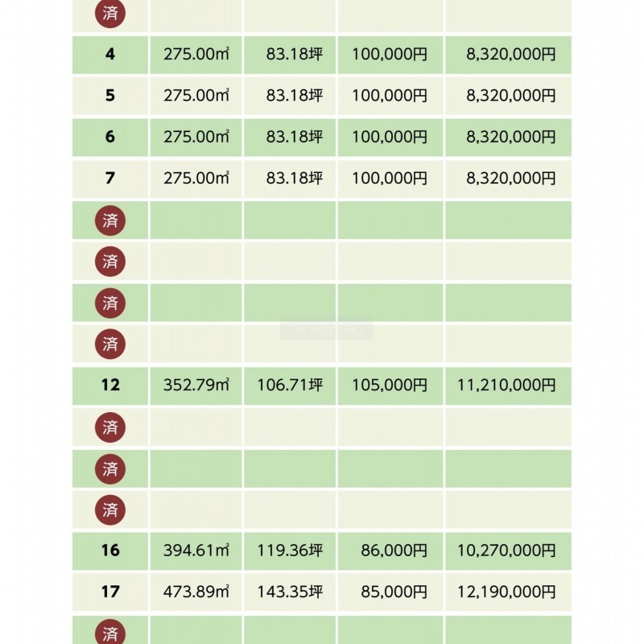Screen dimensions: 644x644
Task: Select lot number 12 row header
Action: click(110, 386)
